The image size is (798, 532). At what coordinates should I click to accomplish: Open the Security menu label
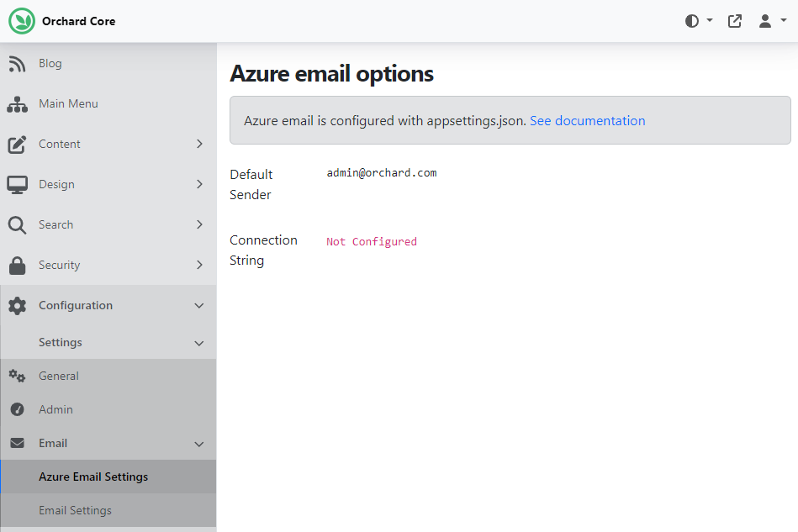59,265
